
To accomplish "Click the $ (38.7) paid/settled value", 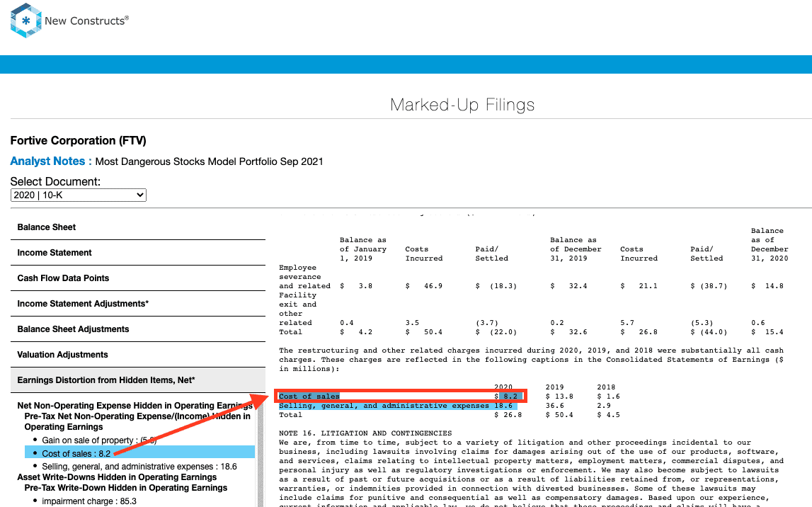I will coord(709,286).
